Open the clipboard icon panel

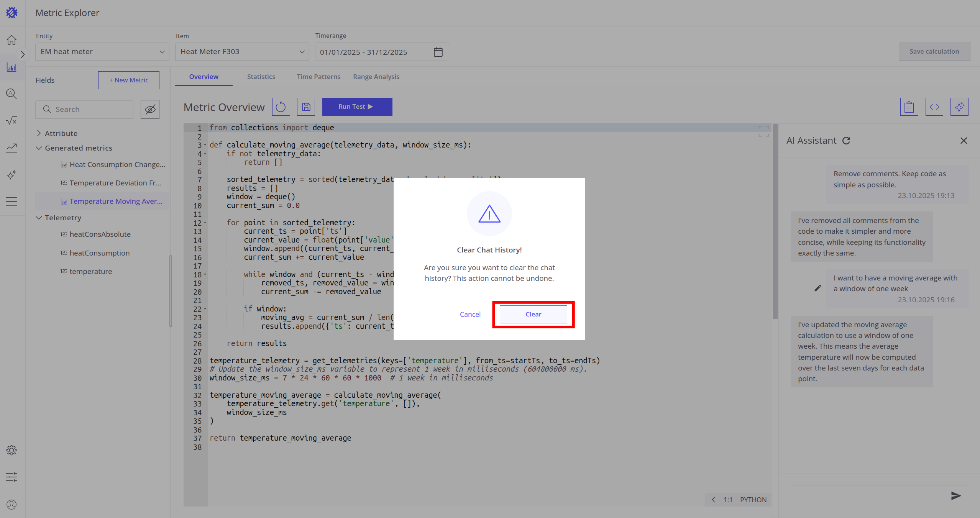[x=909, y=107]
